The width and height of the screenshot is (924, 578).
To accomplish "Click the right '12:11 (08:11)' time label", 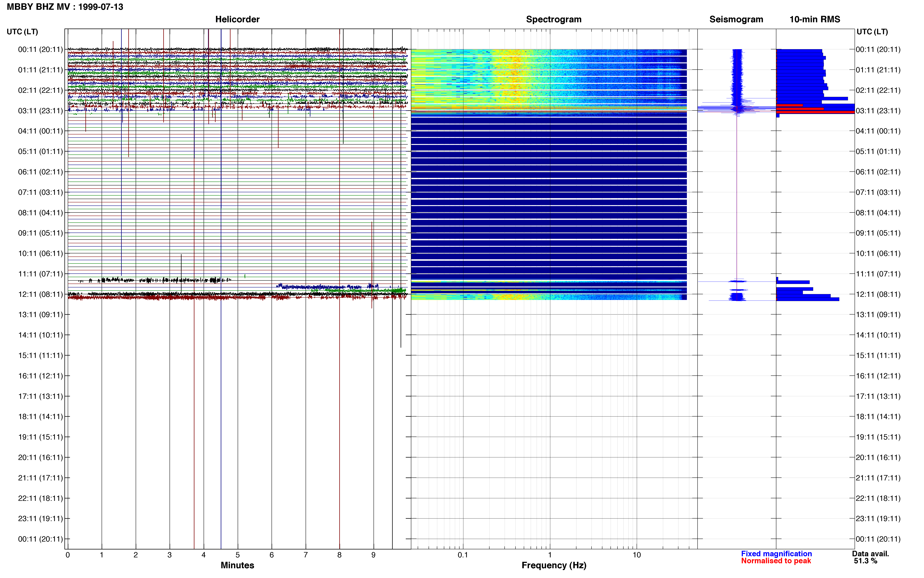I will [x=878, y=294].
